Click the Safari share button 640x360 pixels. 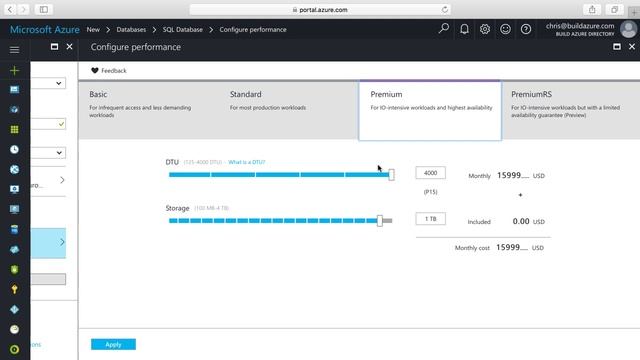(592, 9)
